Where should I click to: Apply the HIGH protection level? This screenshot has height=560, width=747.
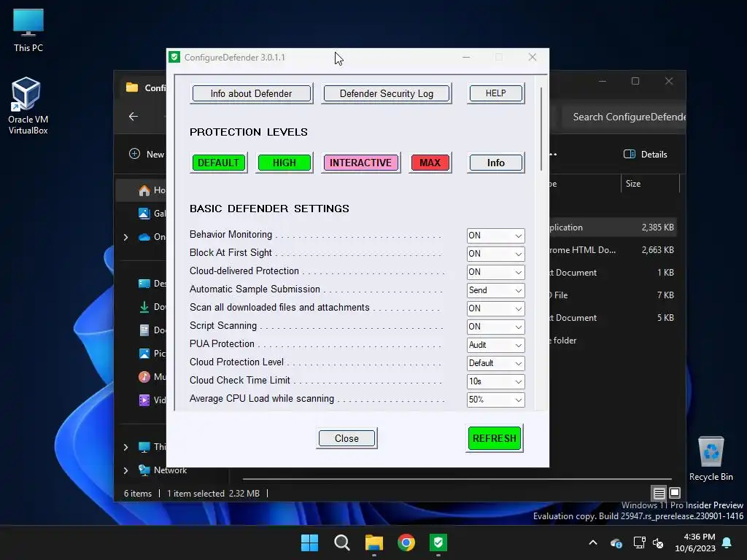[284, 163]
